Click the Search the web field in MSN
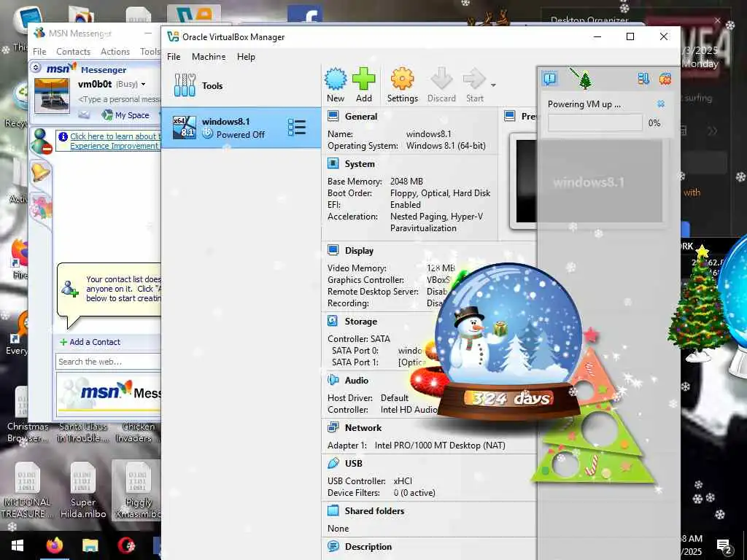Image resolution: width=747 pixels, height=560 pixels. point(108,362)
